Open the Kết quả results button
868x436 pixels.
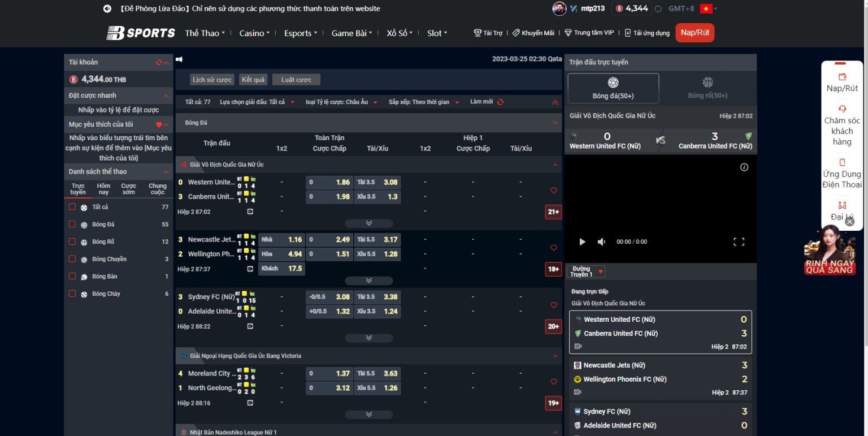coord(253,80)
